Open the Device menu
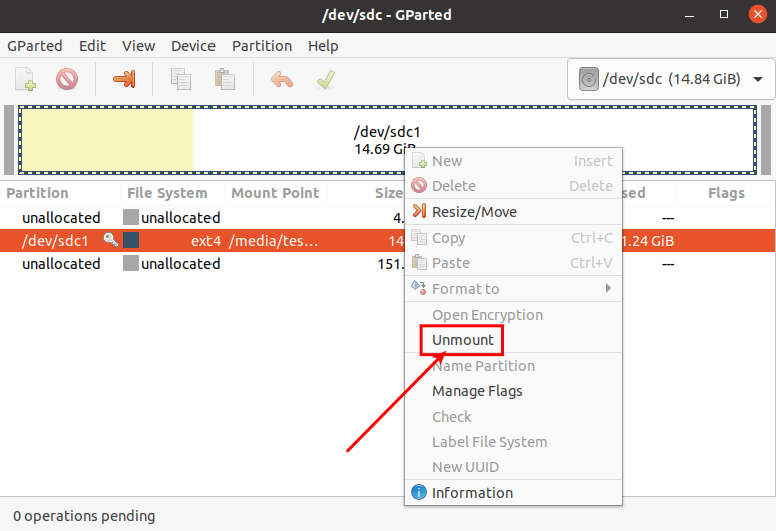Image resolution: width=776 pixels, height=531 pixels. point(193,46)
